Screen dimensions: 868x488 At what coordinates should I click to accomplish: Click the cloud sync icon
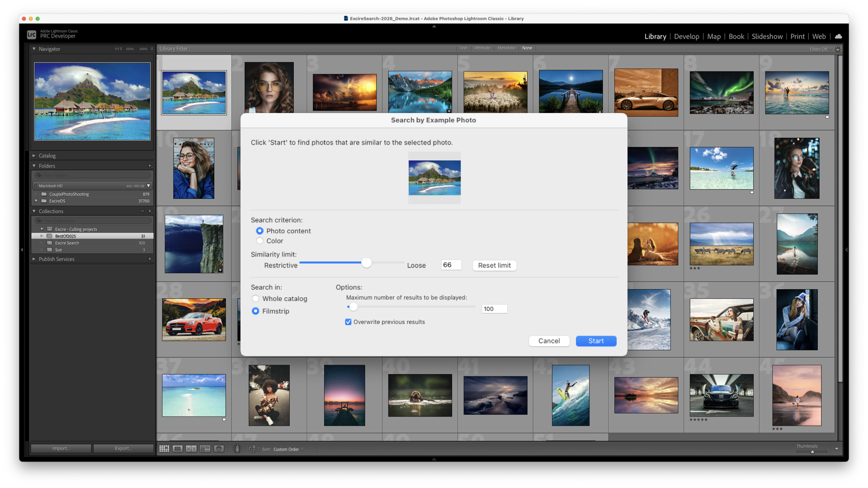tap(839, 36)
